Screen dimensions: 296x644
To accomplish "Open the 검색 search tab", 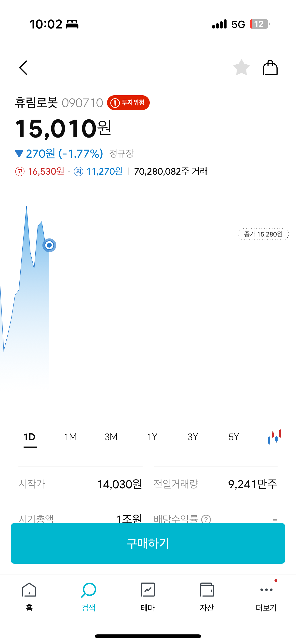I will coord(89,596).
